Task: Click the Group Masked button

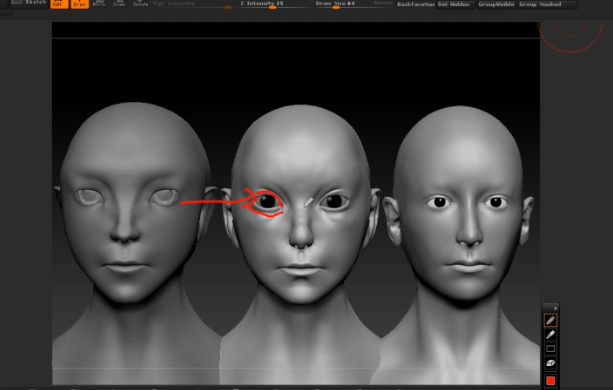Action: (547, 4)
